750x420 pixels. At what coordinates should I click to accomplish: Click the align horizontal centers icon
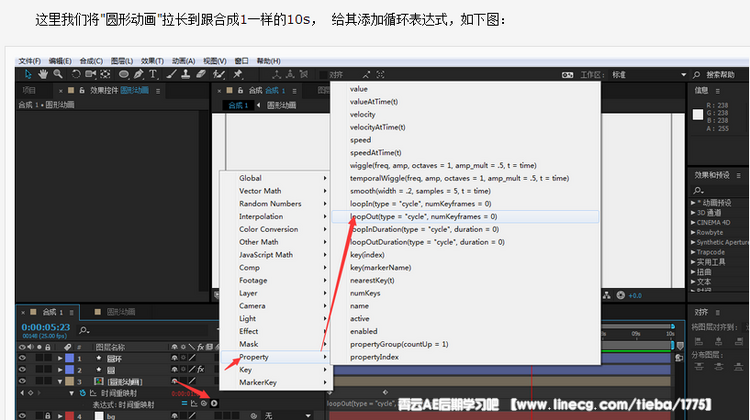click(x=719, y=342)
